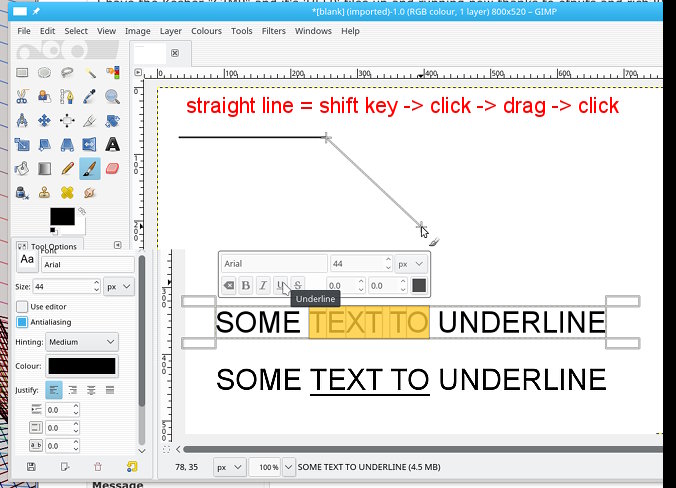The height and width of the screenshot is (488, 676).
Task: Click the Colour swatch in Tool Options
Action: [x=82, y=366]
